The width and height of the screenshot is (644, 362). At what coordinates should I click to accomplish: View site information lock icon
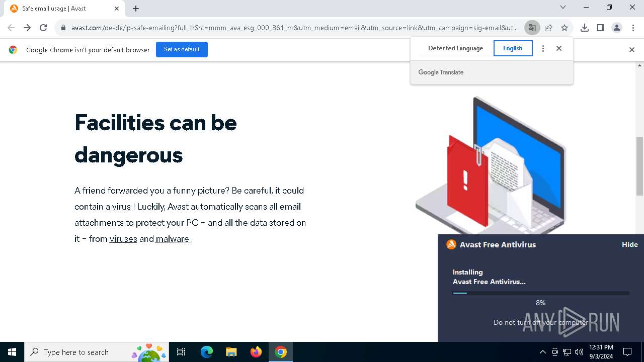(x=63, y=28)
